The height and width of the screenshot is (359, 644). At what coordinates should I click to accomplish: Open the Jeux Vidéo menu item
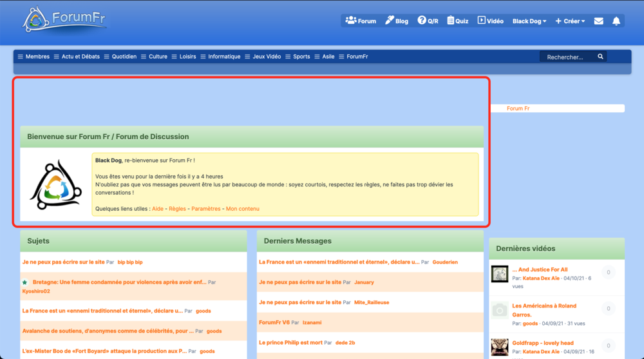click(263, 57)
